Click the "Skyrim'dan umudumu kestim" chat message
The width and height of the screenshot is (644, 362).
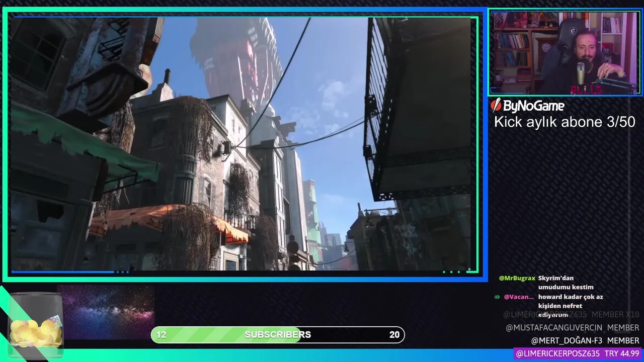566,283
